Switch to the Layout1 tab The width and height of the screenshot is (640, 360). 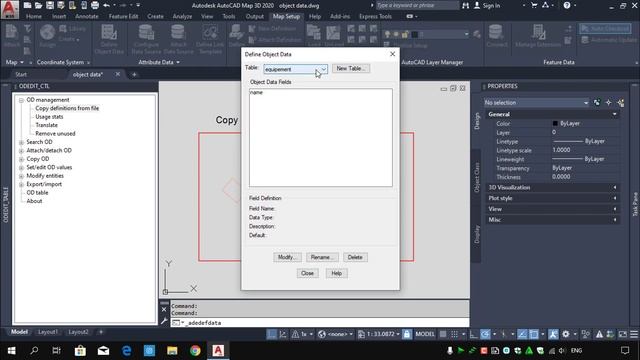(x=48, y=332)
